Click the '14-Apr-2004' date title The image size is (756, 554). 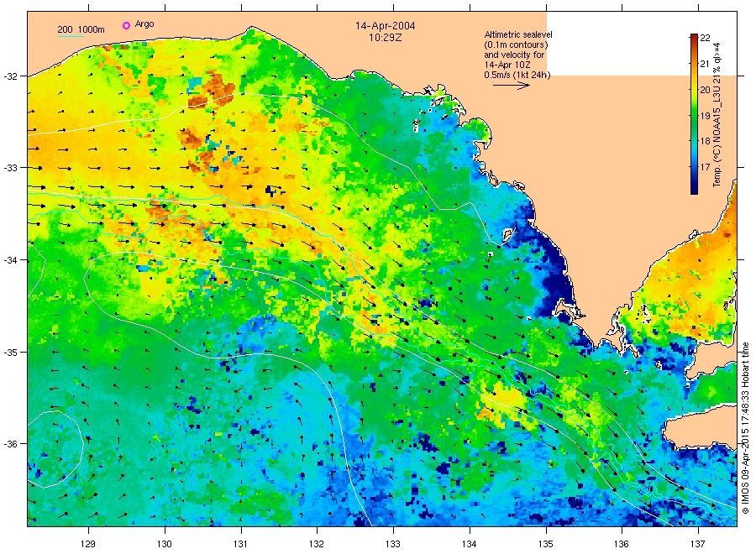click(x=386, y=26)
